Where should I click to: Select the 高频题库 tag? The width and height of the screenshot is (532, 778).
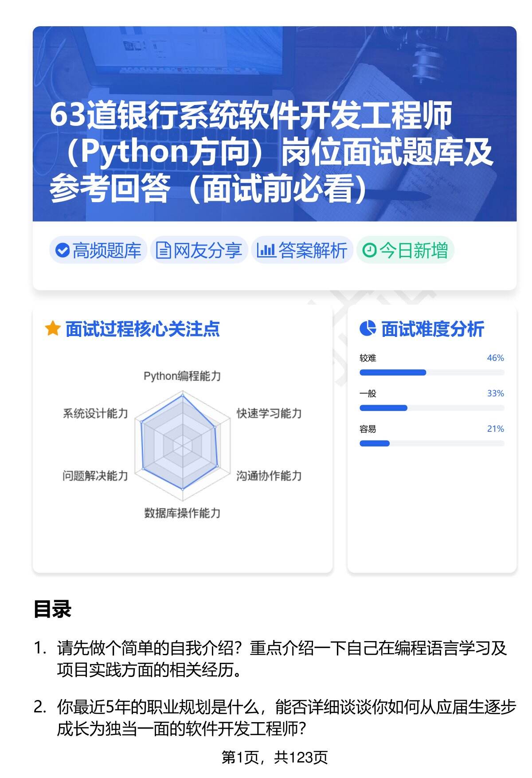[98, 250]
